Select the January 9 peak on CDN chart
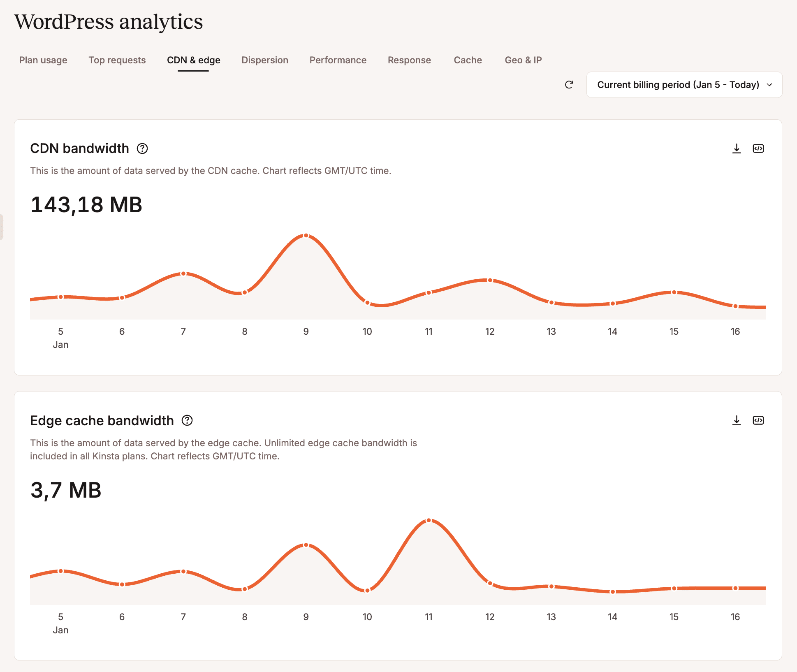797x672 pixels. point(306,235)
